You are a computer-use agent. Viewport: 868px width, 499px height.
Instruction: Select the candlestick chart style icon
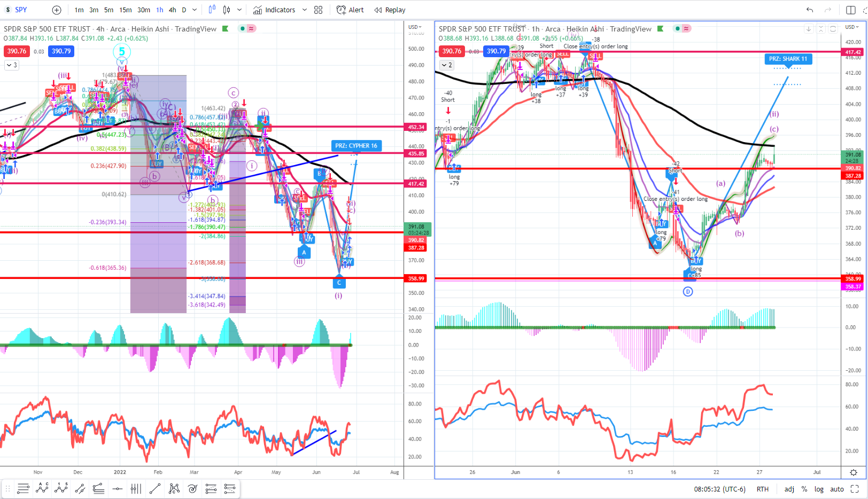(x=227, y=10)
